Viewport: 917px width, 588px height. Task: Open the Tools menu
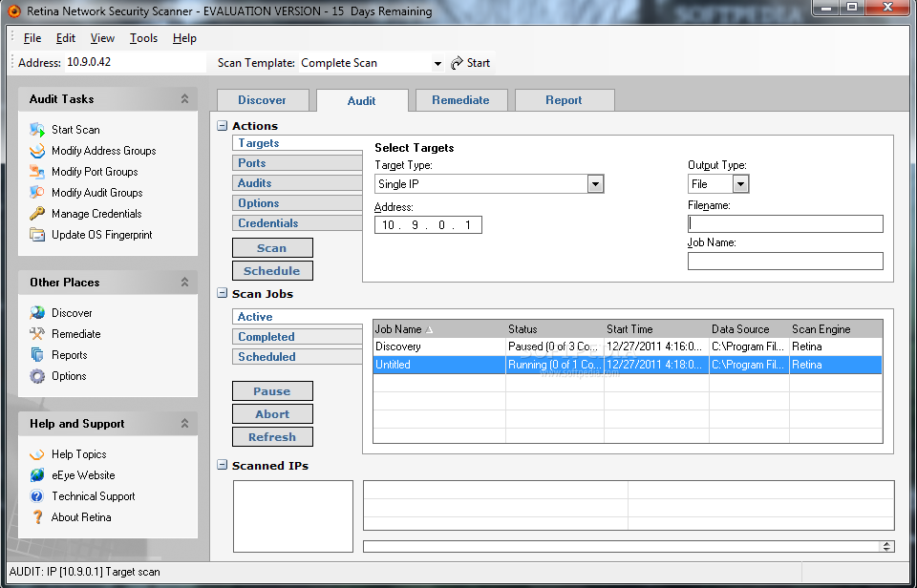pyautogui.click(x=143, y=38)
